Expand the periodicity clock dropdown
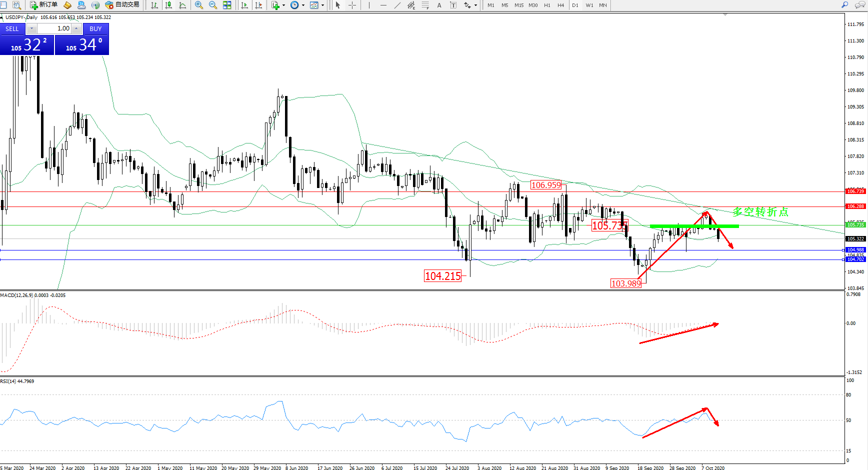The width and height of the screenshot is (868, 470). pos(303,5)
